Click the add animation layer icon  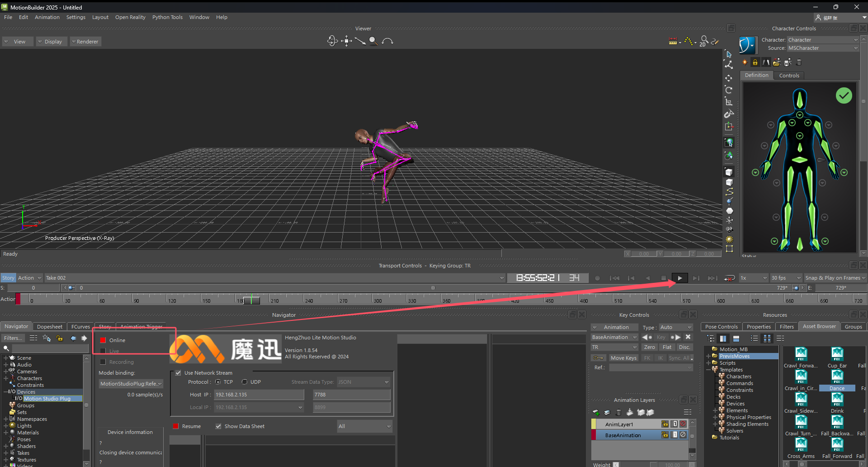click(596, 412)
